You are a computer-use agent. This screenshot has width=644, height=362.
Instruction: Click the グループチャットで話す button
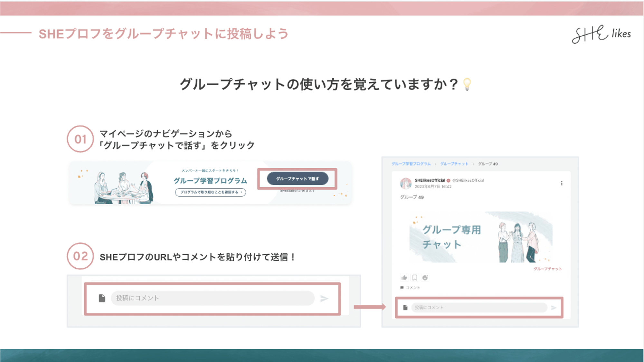tap(298, 179)
